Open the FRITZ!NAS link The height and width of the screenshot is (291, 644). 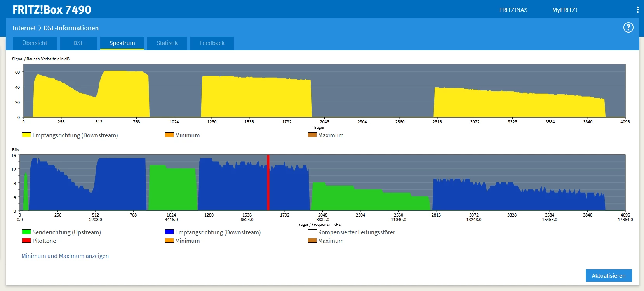(x=513, y=10)
